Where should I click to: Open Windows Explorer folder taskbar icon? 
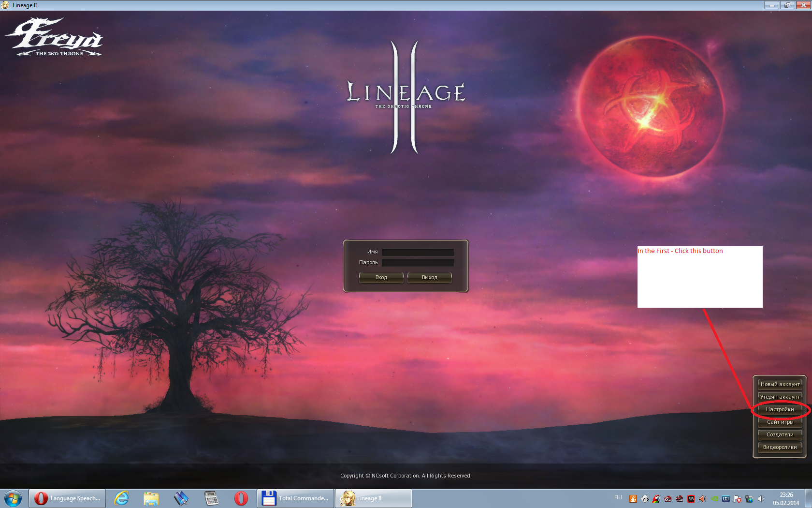(151, 498)
